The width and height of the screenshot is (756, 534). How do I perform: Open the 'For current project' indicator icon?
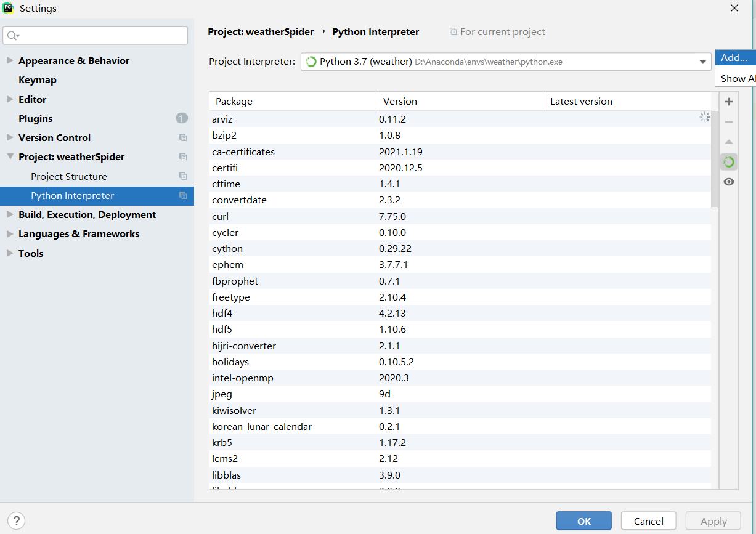[453, 31]
